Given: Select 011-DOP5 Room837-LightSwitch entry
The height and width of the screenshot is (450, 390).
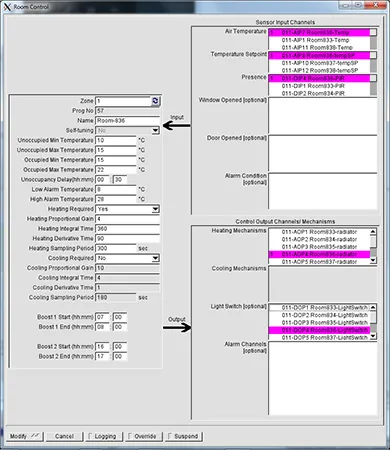Looking at the screenshot, I should point(319,337).
